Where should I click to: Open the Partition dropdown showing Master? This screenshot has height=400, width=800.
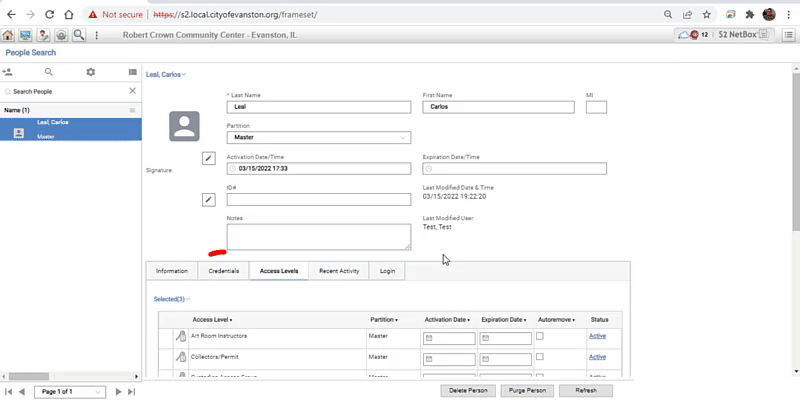pyautogui.click(x=319, y=137)
